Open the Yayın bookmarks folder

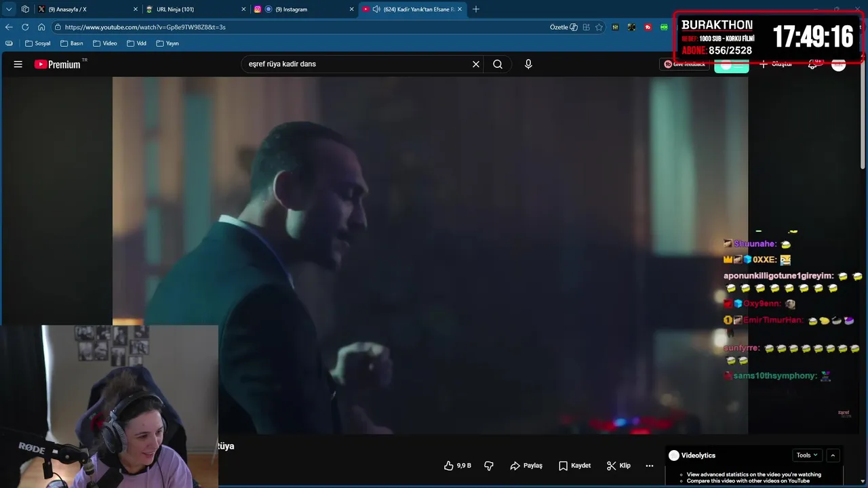tap(168, 43)
